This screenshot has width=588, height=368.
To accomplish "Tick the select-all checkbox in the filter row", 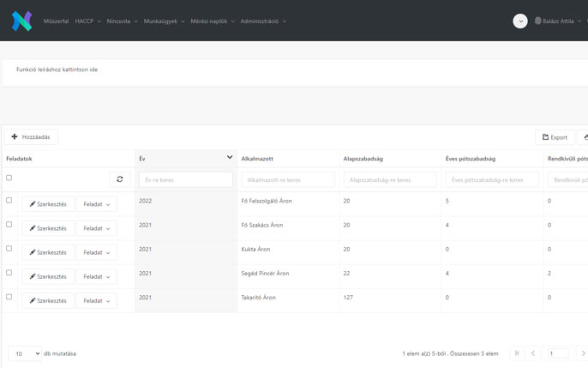I will pyautogui.click(x=9, y=178).
